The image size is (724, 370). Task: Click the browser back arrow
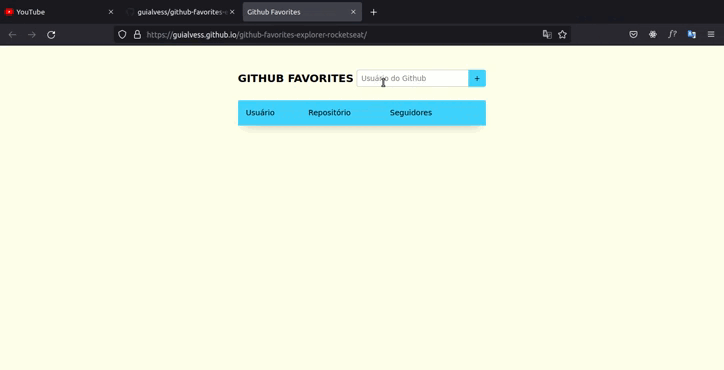(x=12, y=35)
